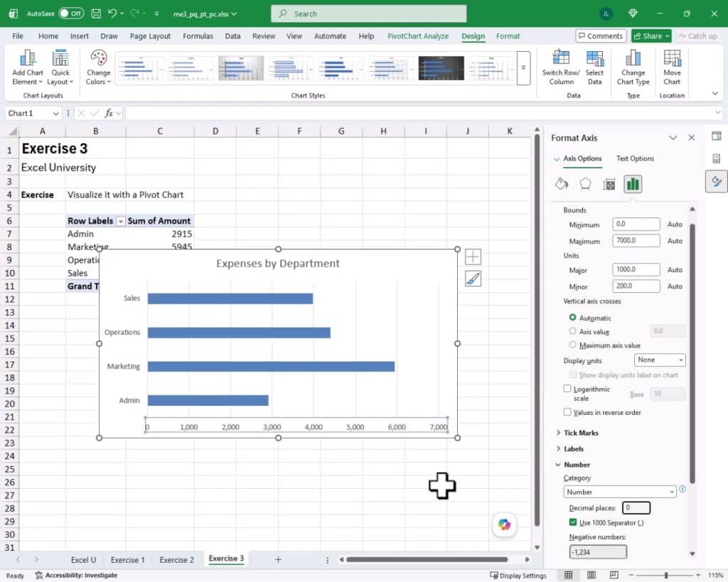Open the Quick Layout gallery
The image size is (728, 582).
click(x=60, y=68)
